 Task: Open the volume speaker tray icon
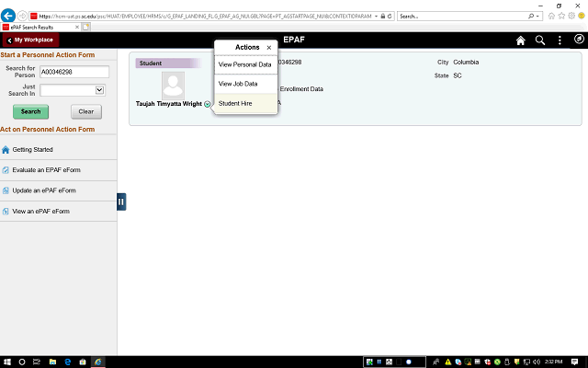click(537, 362)
